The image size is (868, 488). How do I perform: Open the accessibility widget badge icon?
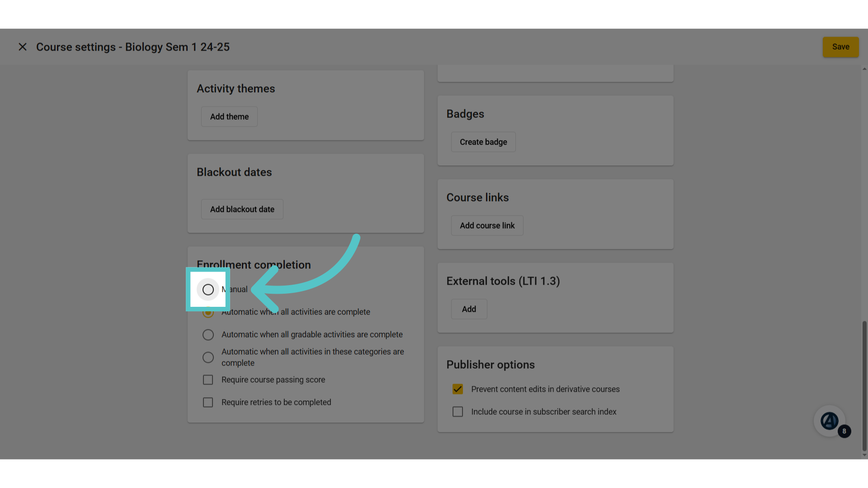(830, 421)
